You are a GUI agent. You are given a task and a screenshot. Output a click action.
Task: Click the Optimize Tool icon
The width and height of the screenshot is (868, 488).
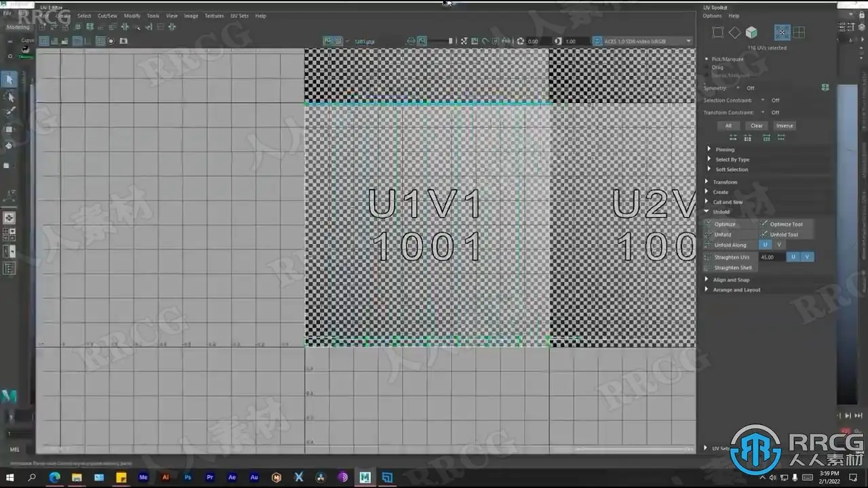click(x=764, y=224)
